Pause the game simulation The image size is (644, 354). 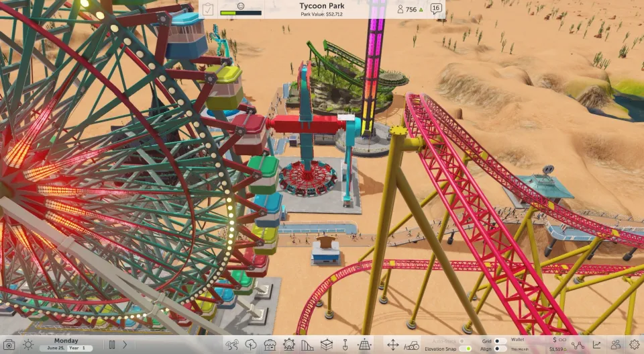112,345
